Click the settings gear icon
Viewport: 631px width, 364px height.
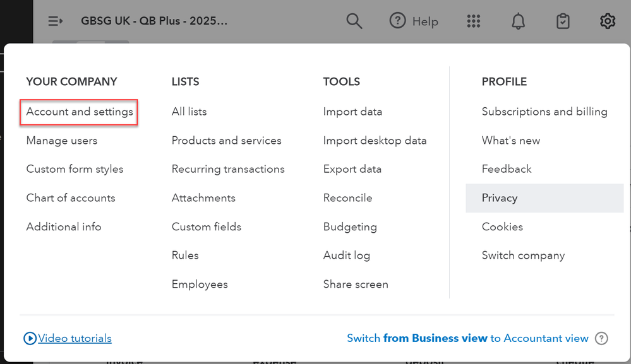[608, 21]
